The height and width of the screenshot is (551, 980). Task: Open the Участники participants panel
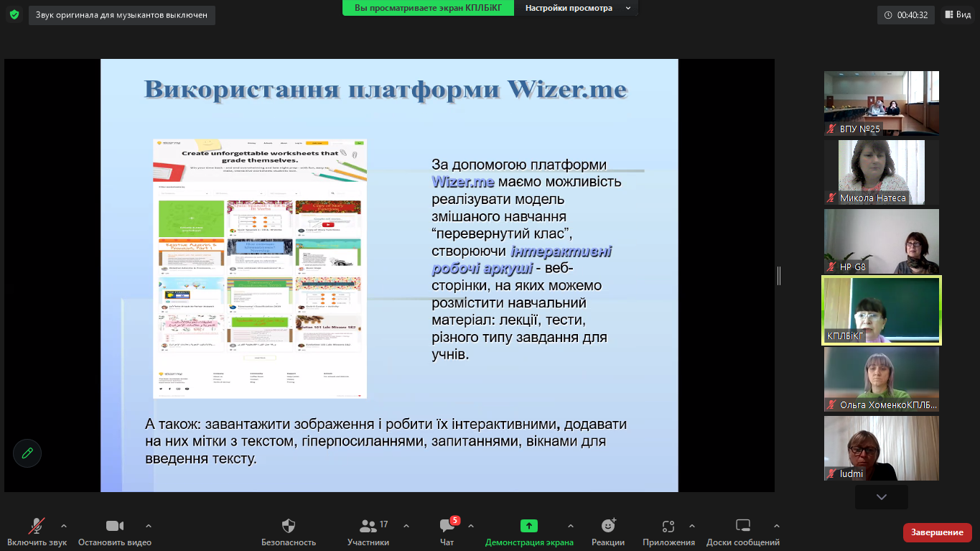tap(368, 532)
